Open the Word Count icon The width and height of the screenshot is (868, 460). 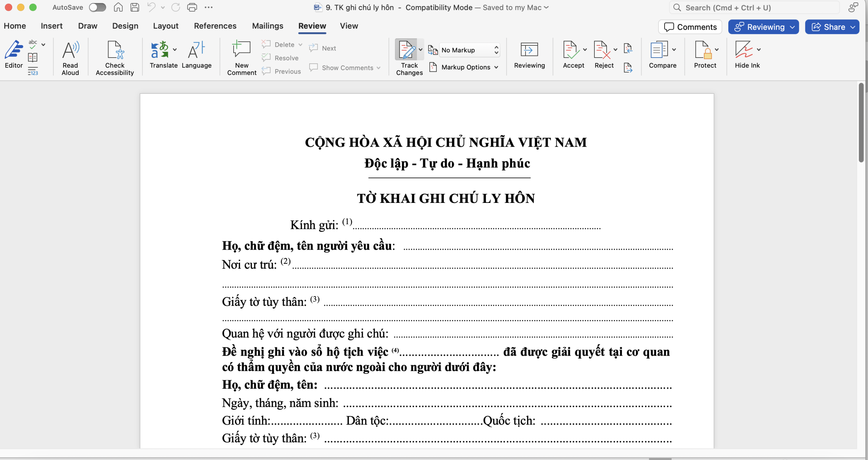(33, 71)
